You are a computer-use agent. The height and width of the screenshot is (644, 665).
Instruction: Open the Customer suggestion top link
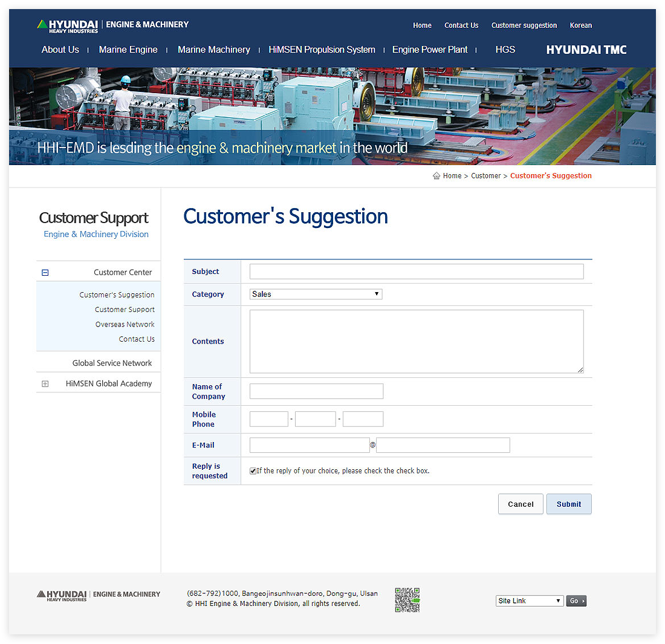[524, 25]
